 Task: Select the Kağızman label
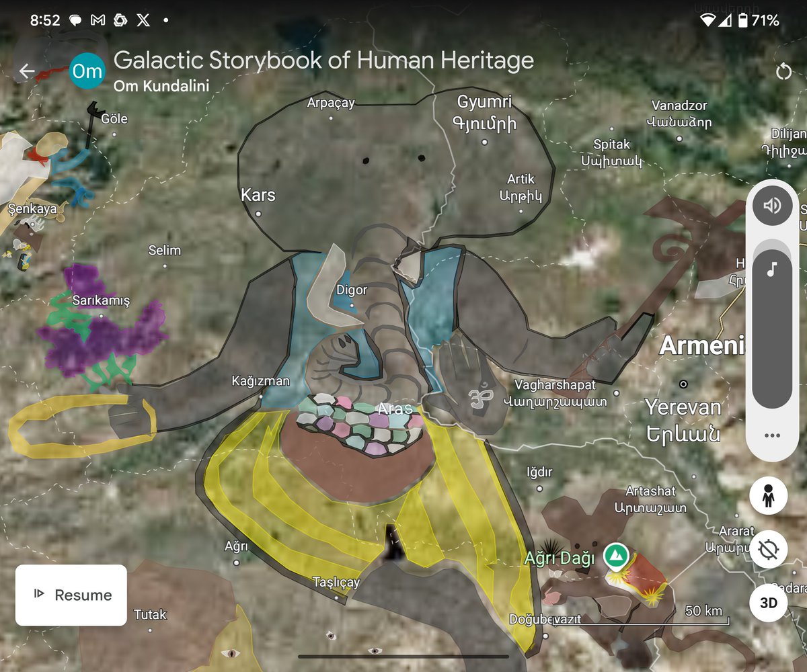(260, 381)
